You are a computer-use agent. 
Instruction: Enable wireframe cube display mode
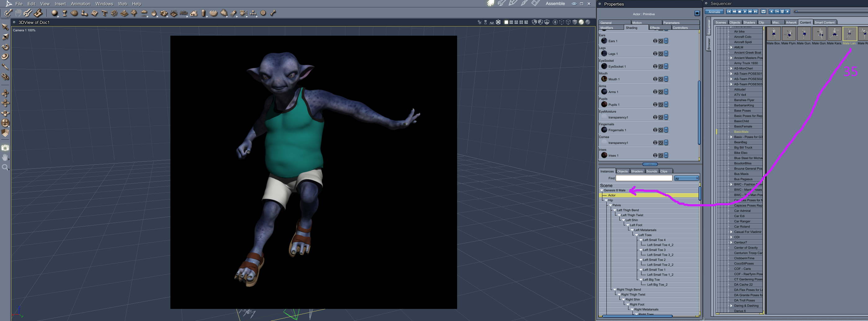568,22
